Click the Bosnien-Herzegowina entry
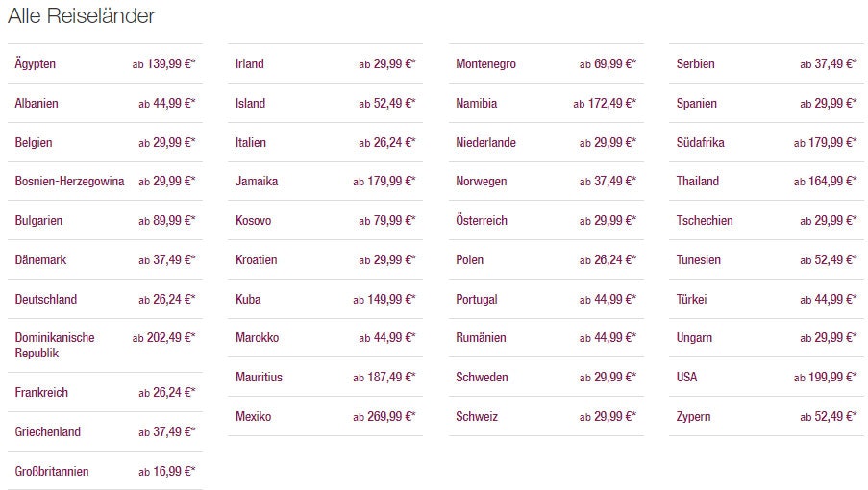The height and width of the screenshot is (490, 868). coord(69,182)
